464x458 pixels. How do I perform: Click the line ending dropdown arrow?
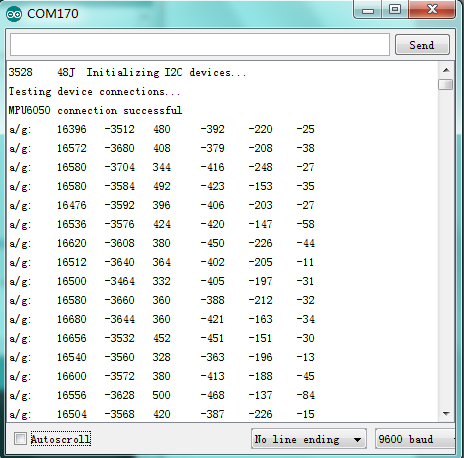pos(357,440)
